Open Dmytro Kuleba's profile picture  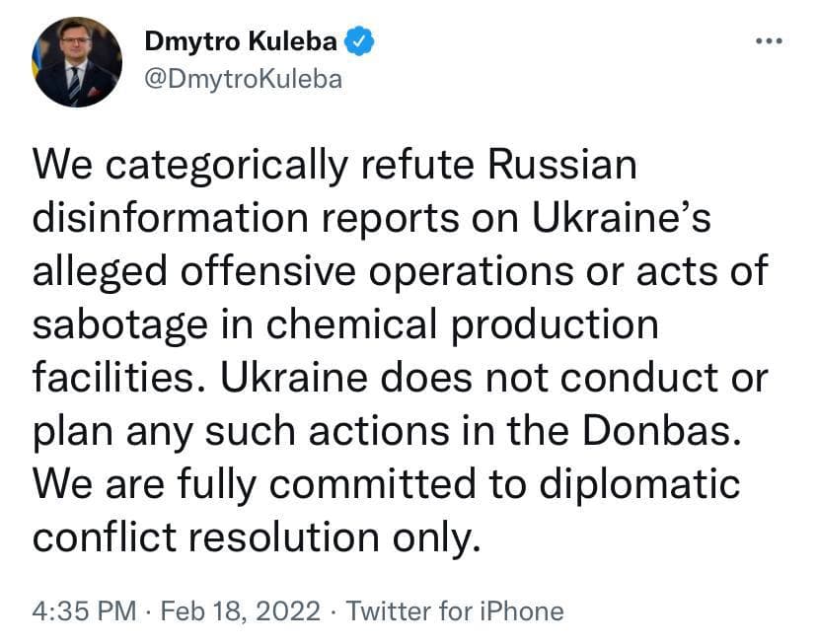[78, 61]
